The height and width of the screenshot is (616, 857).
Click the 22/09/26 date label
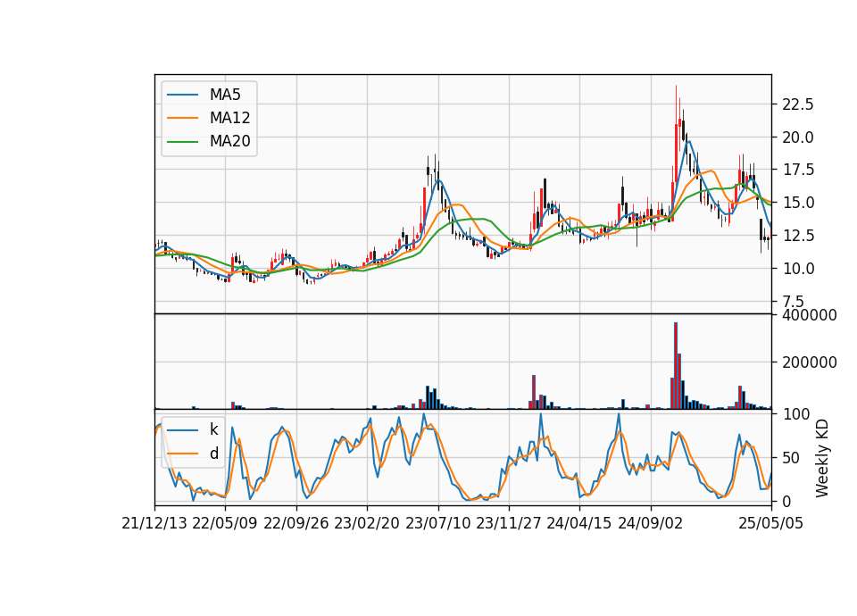[x=296, y=523]
